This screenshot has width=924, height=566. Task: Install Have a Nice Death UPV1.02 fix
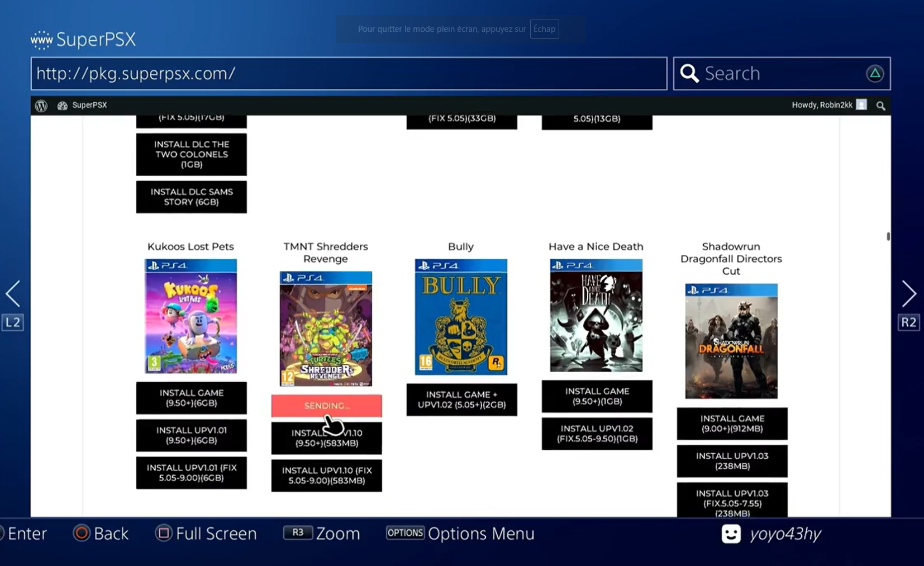pyautogui.click(x=597, y=434)
